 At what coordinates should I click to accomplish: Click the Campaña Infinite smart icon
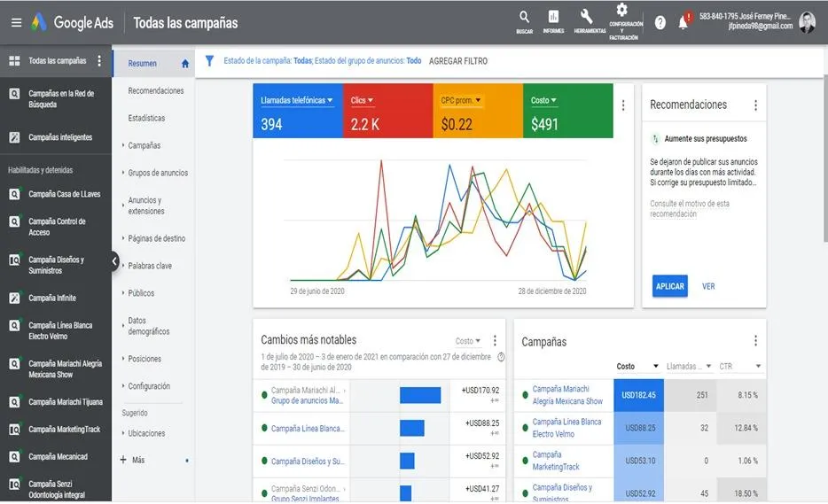[x=14, y=299]
